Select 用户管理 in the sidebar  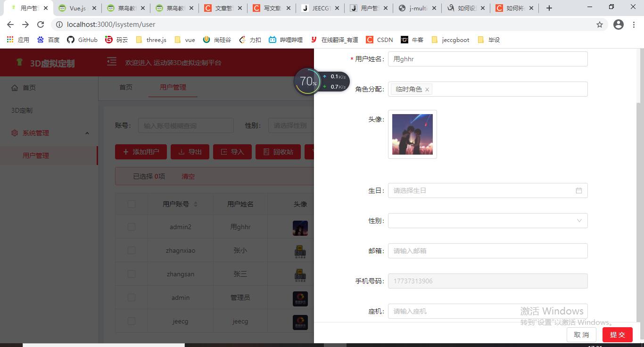click(x=49, y=156)
